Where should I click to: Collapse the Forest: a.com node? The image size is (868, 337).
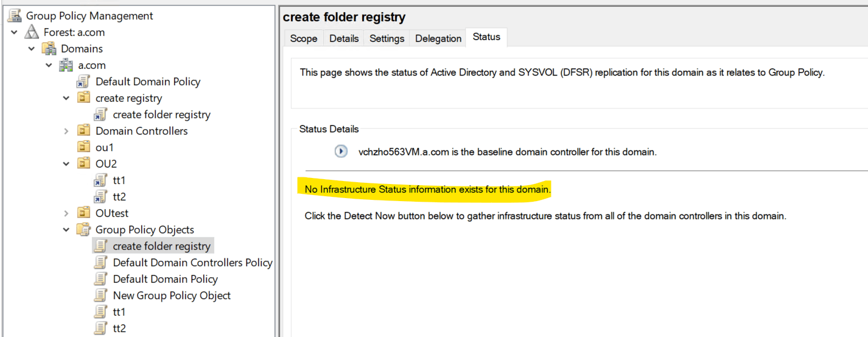[14, 32]
